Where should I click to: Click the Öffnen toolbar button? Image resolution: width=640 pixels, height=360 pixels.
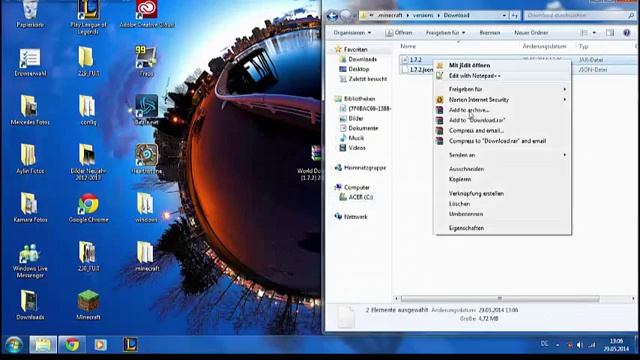[399, 33]
